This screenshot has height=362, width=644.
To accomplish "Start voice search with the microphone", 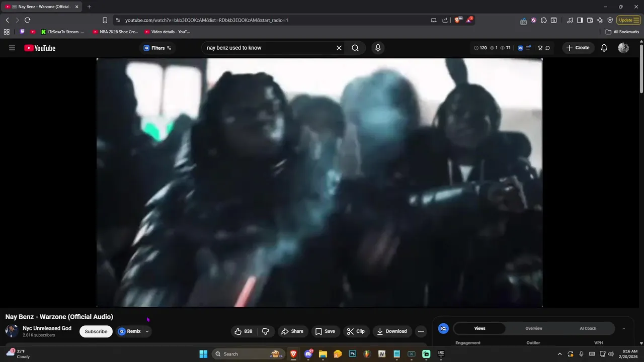I will tap(378, 48).
